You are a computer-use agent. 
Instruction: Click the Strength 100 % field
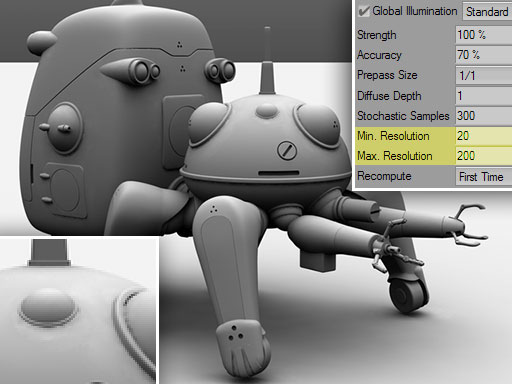484,35
